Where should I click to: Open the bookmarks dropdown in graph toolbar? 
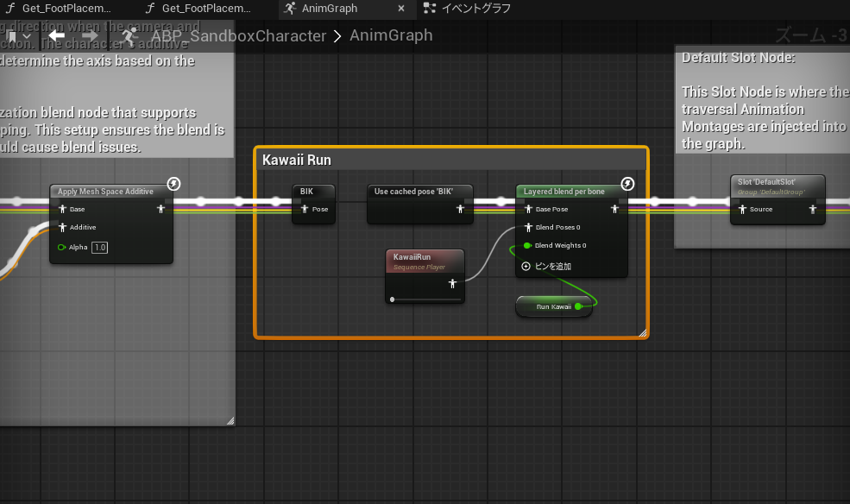tap(18, 36)
